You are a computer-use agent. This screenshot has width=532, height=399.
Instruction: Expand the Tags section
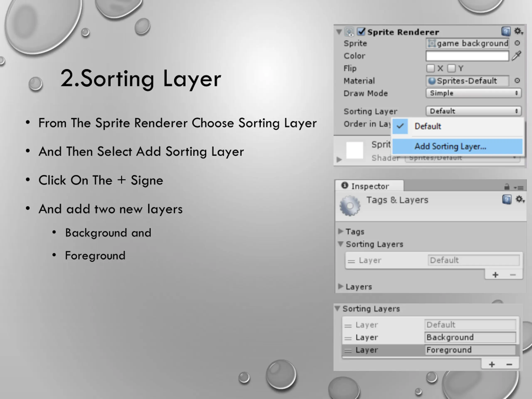pos(341,231)
